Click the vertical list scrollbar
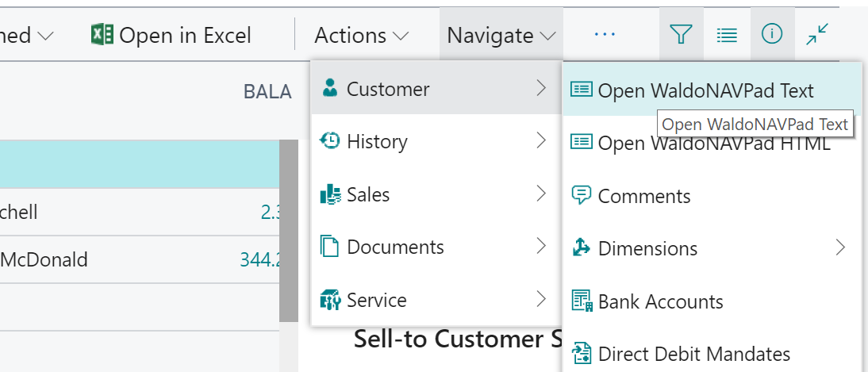The height and width of the screenshot is (372, 868). [289, 230]
